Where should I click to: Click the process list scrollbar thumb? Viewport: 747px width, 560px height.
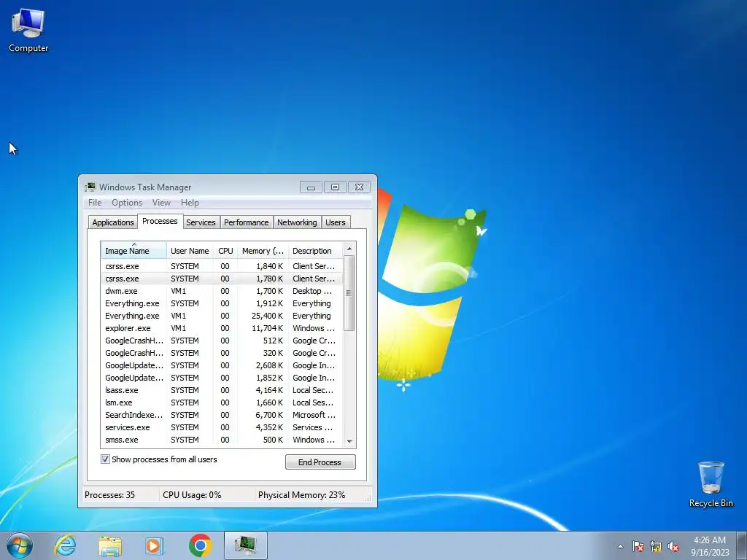pos(349,293)
